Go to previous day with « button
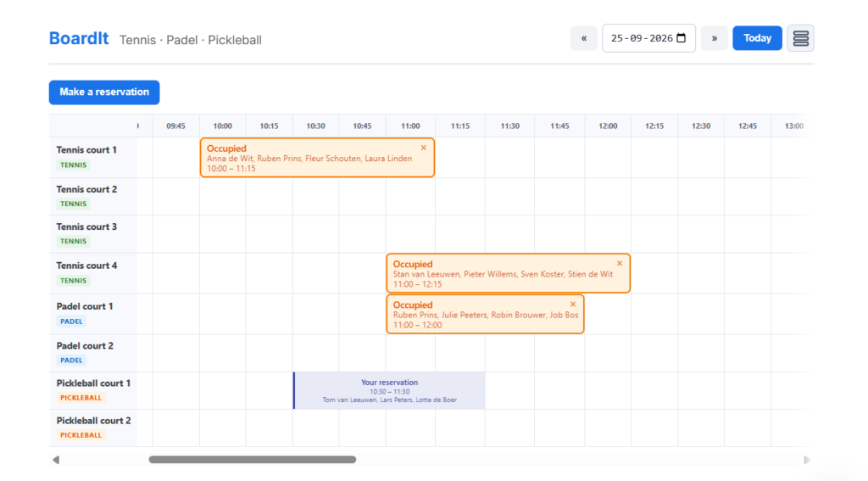The width and height of the screenshot is (868, 481). click(583, 38)
